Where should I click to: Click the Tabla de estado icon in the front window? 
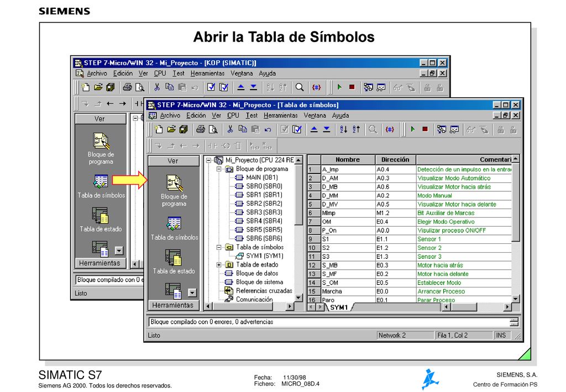[x=173, y=257]
